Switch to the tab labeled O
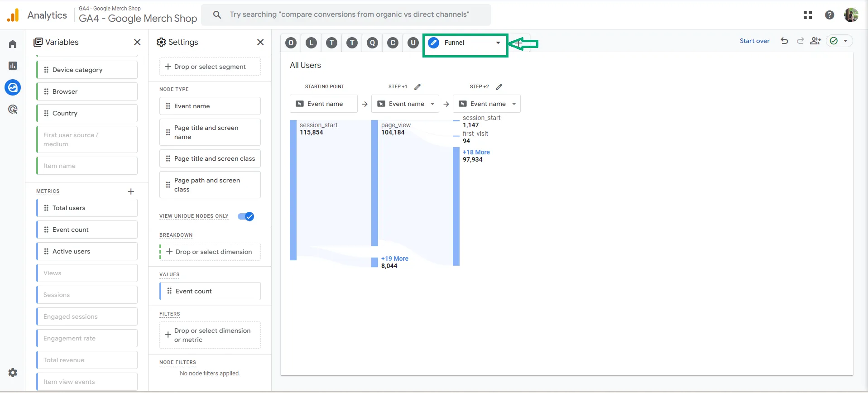868x393 pixels. (291, 43)
